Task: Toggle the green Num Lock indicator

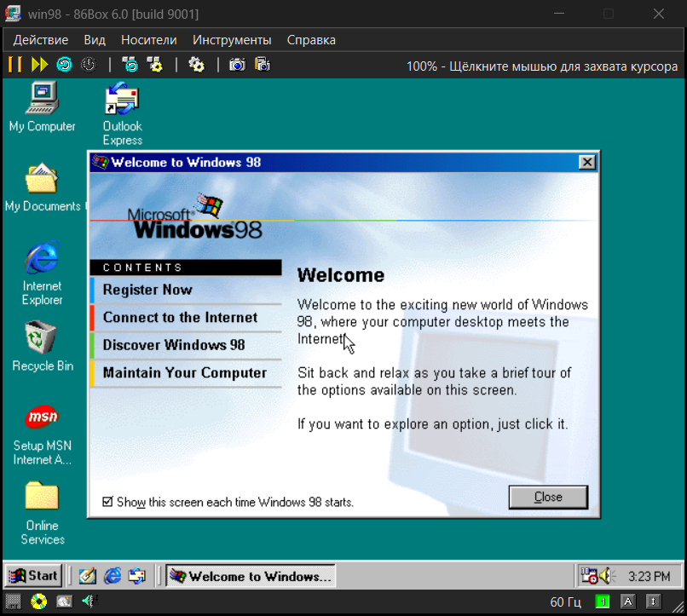Action: click(x=603, y=602)
